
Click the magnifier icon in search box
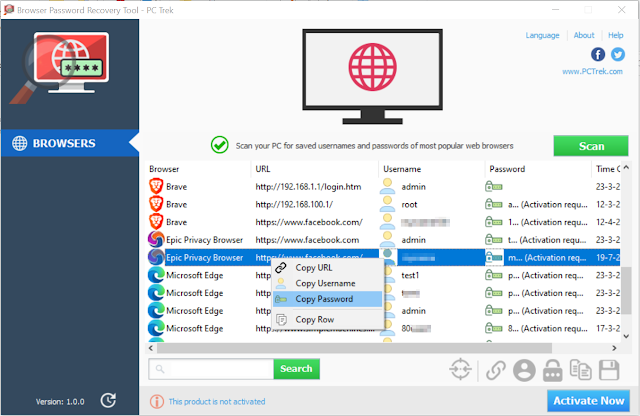(160, 369)
